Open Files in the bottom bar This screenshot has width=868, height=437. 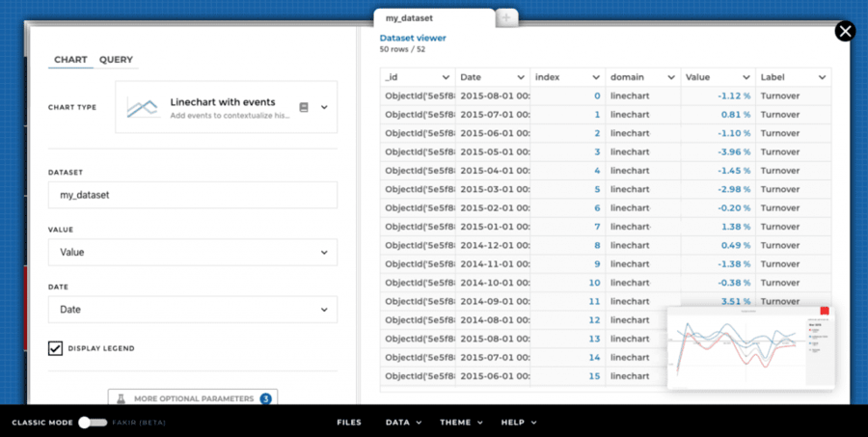(x=349, y=423)
